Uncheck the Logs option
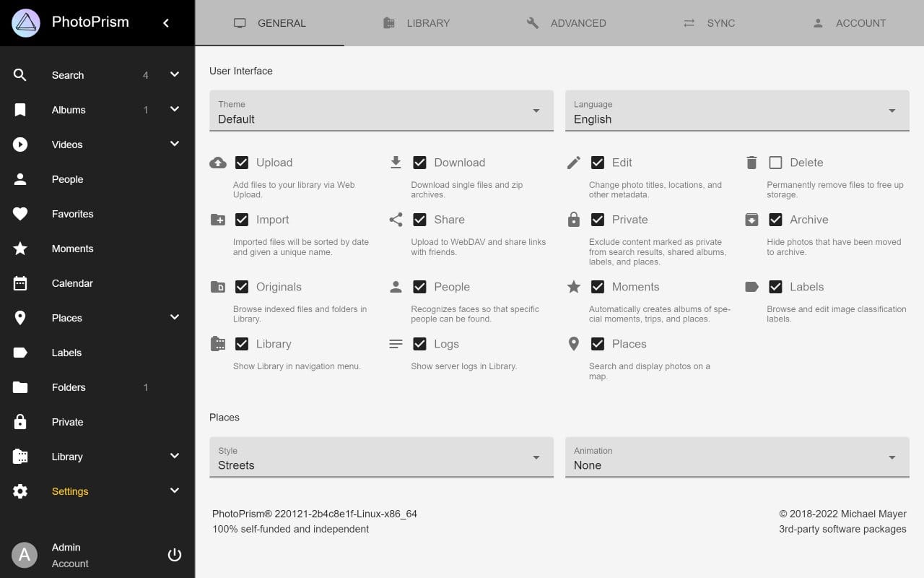924x578 pixels. tap(420, 343)
